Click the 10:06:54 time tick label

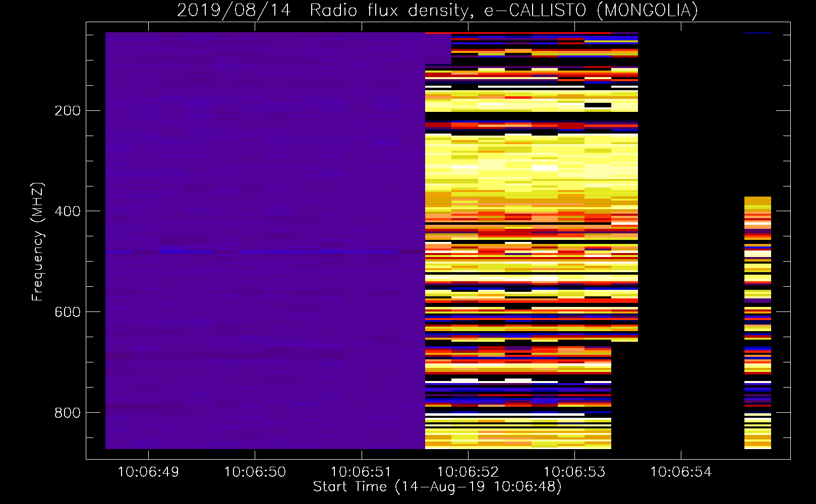point(681,472)
